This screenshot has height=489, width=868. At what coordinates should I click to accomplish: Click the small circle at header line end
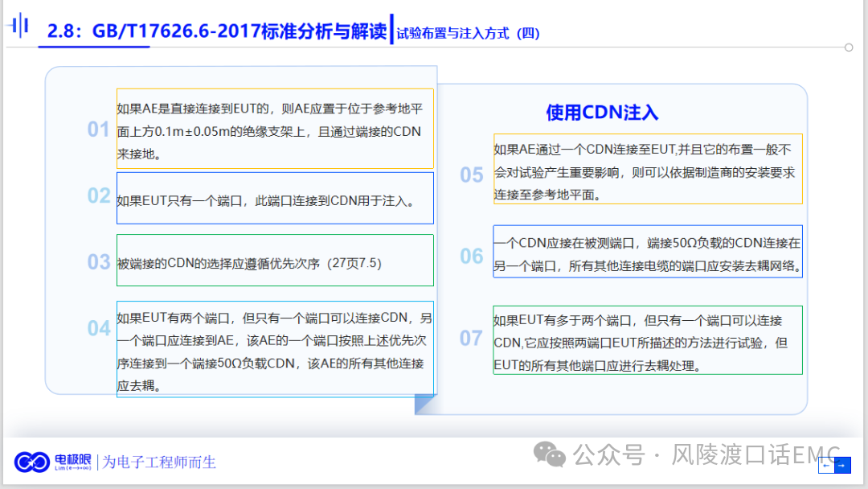[849, 47]
